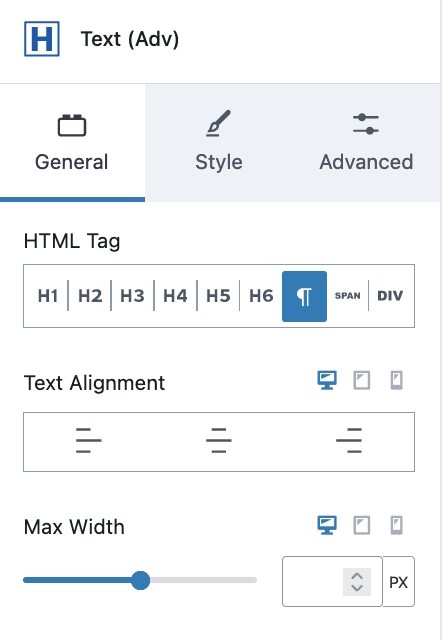
Task: Select right text alignment icon
Action: click(349, 440)
